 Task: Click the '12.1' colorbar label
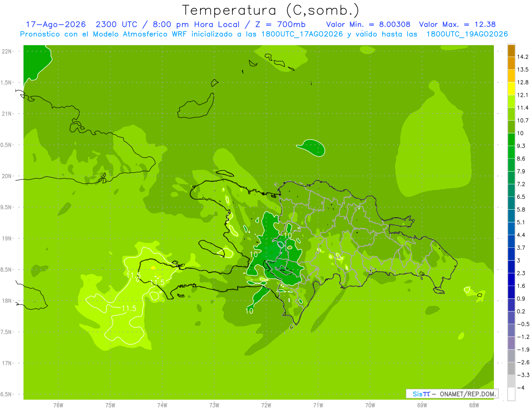(x=523, y=95)
